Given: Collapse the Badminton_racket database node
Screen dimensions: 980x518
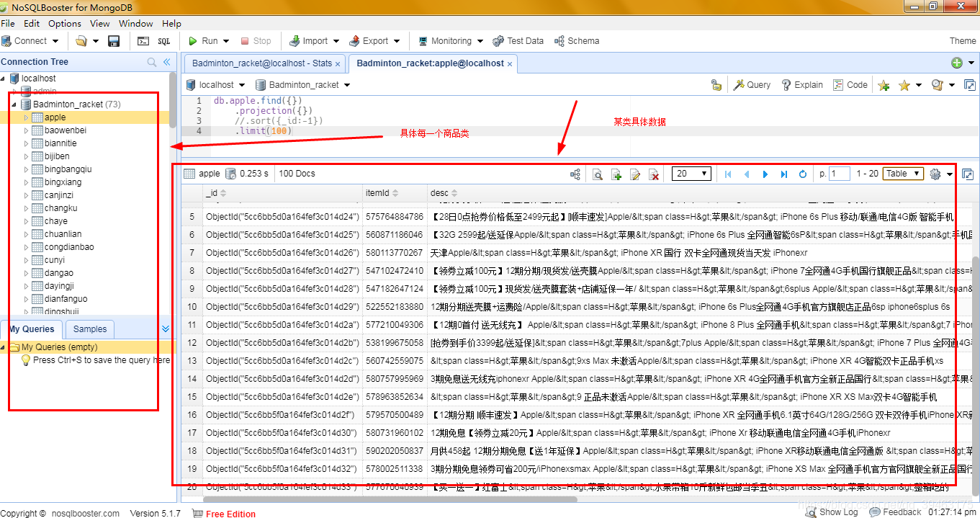Looking at the screenshot, I should click(x=14, y=104).
